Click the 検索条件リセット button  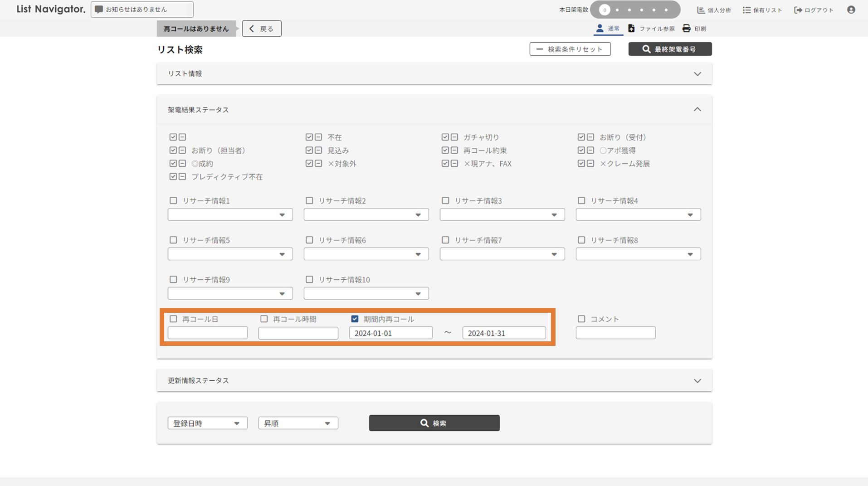pyautogui.click(x=570, y=49)
